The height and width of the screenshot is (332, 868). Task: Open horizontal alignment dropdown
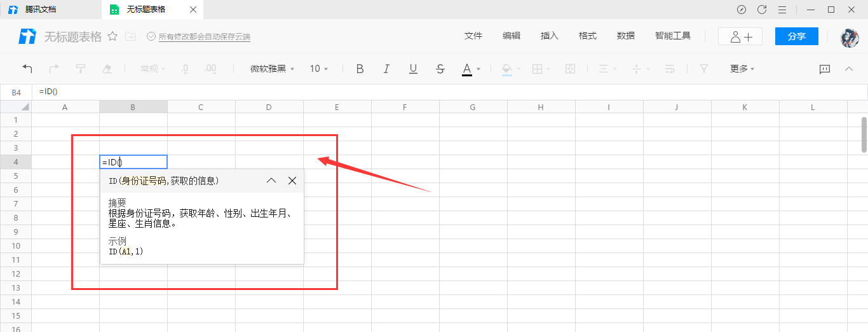(x=607, y=69)
